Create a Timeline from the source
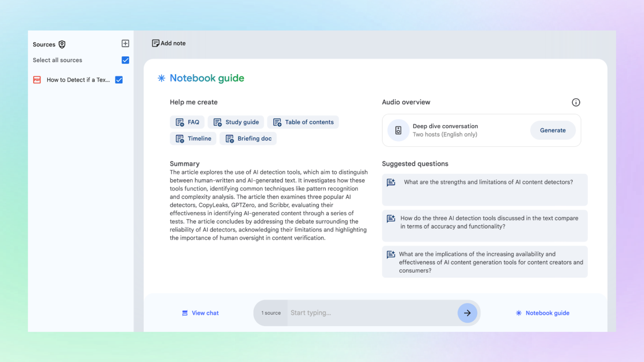 tap(193, 138)
